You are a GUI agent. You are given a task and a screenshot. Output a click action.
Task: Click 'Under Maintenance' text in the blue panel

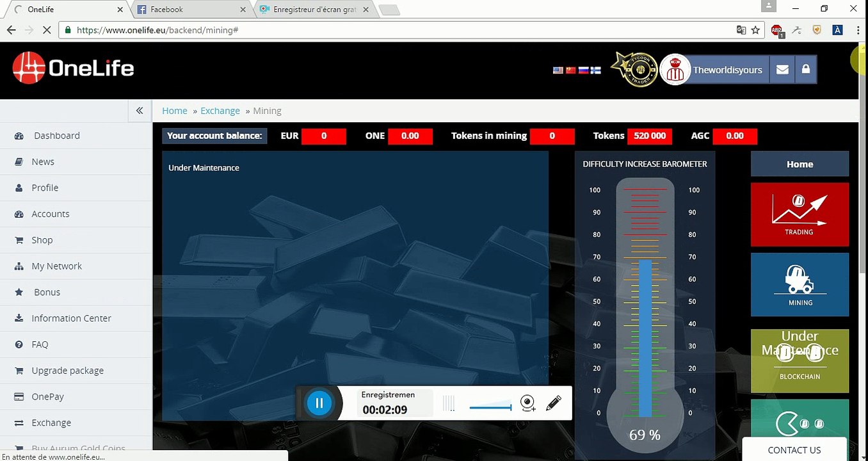[x=204, y=168]
